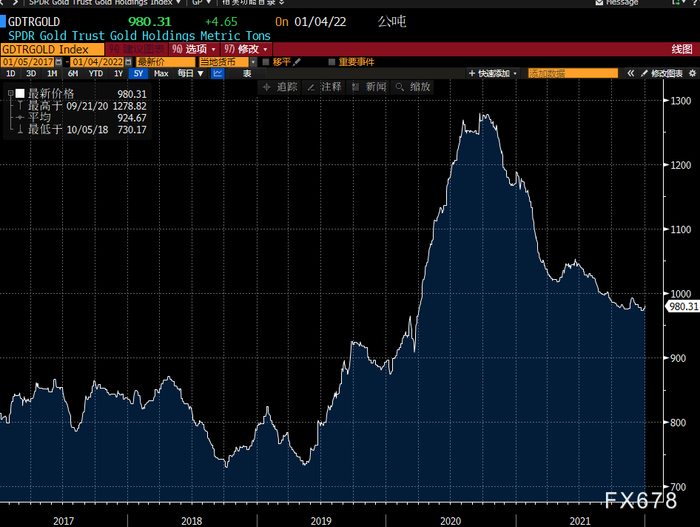Select the 1D time range tab

tap(11, 73)
